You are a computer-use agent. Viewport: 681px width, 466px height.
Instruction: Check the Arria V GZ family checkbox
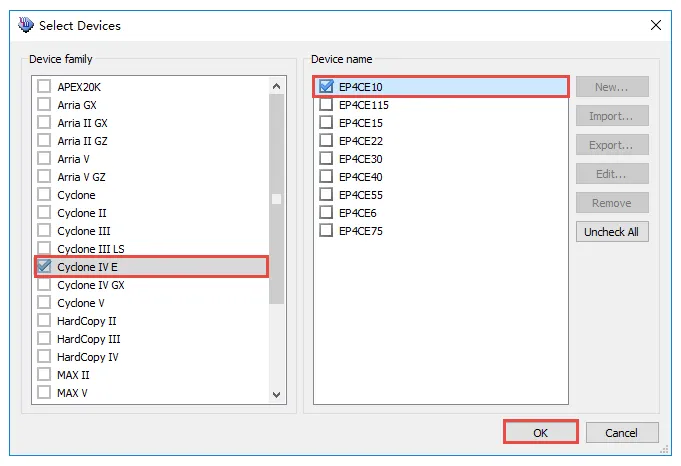tap(44, 176)
